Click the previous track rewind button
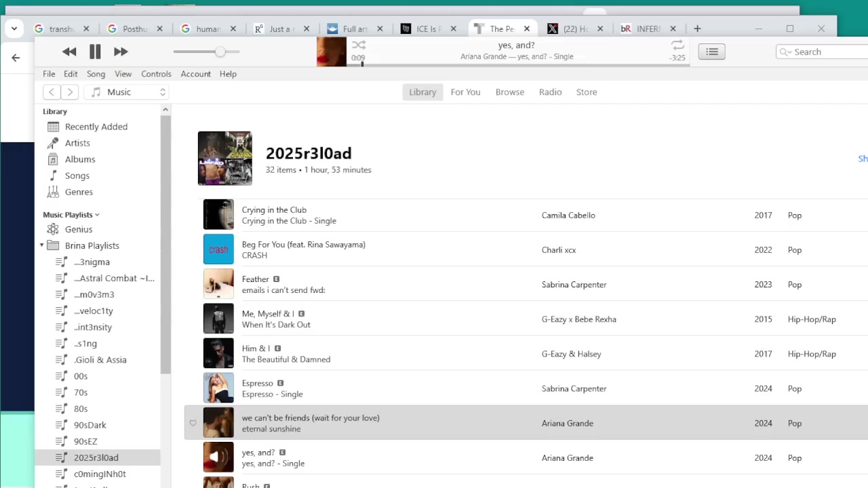The image size is (868, 488). tap(69, 52)
